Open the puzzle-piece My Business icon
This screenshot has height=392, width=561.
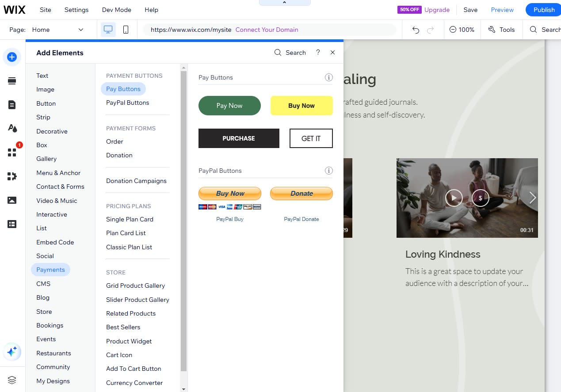12,176
